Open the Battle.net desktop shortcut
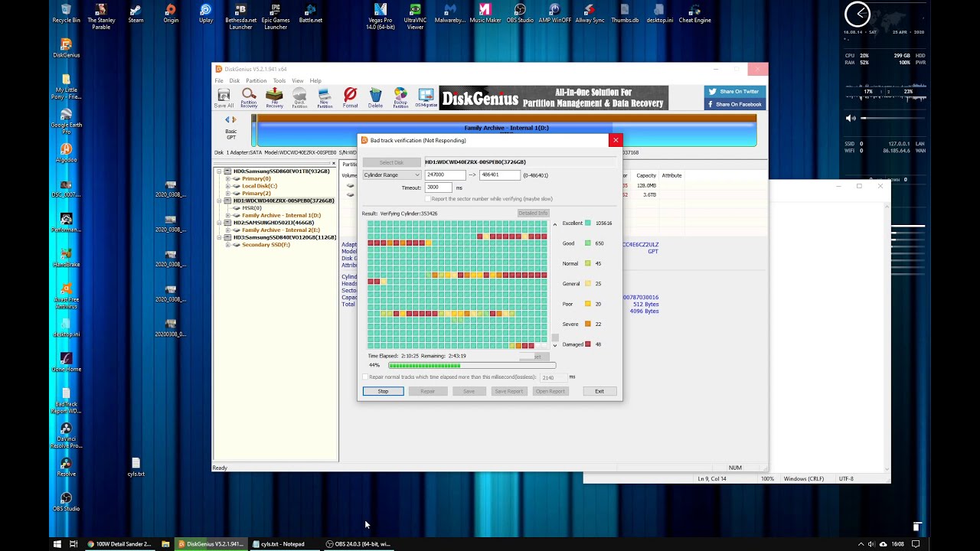 point(310,15)
